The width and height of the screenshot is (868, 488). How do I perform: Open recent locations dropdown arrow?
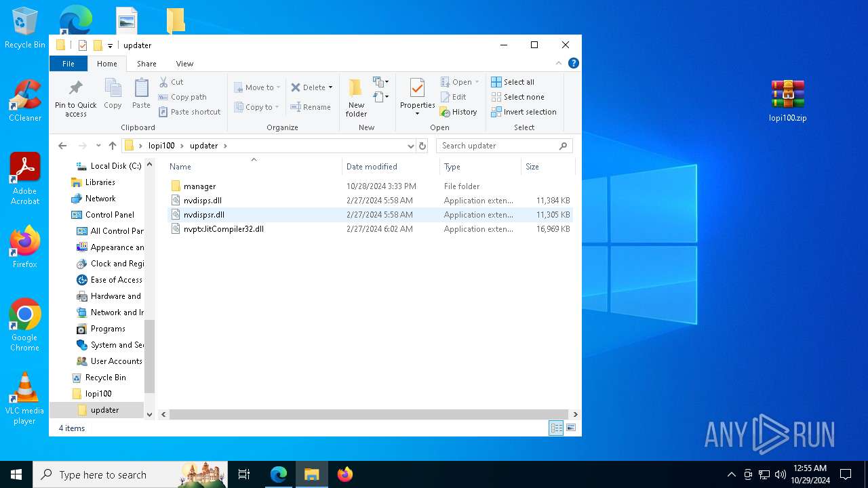pos(98,146)
